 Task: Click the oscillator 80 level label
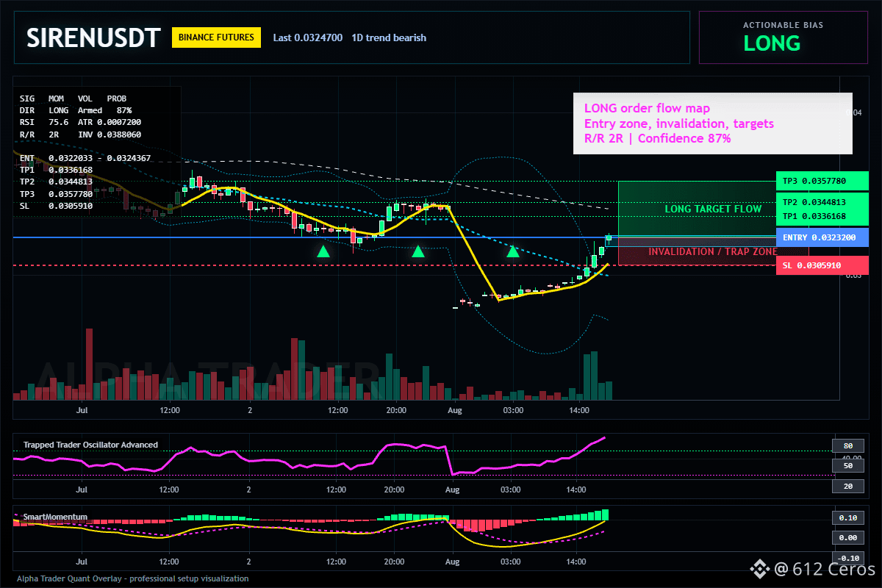point(847,445)
